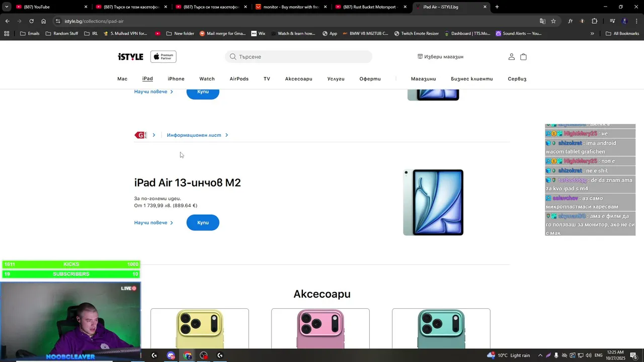Open the media control toolbar icon

tap(612, 21)
